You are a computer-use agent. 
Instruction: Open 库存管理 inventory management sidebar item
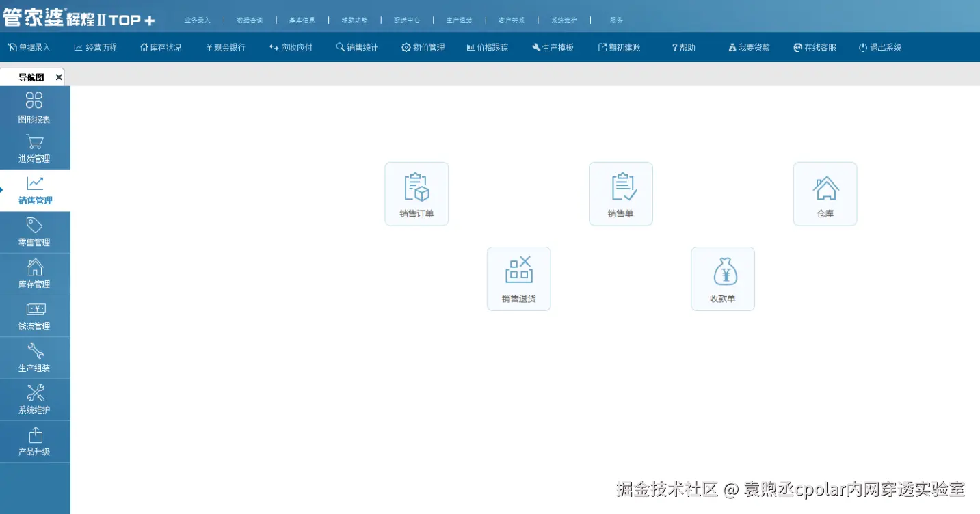coord(34,274)
